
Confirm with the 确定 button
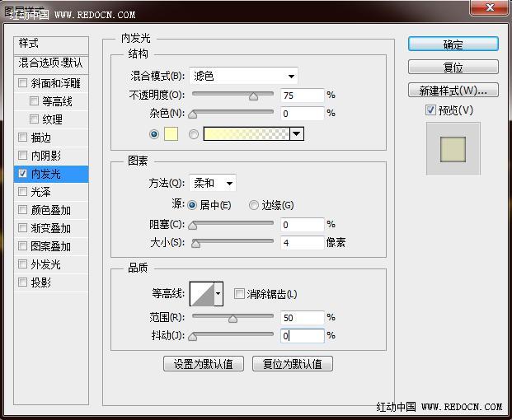coord(453,44)
